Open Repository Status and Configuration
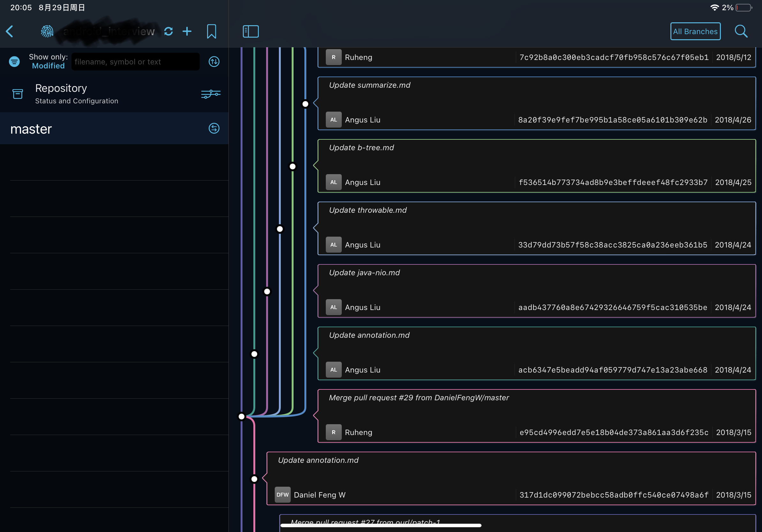The width and height of the screenshot is (762, 532). (x=76, y=94)
